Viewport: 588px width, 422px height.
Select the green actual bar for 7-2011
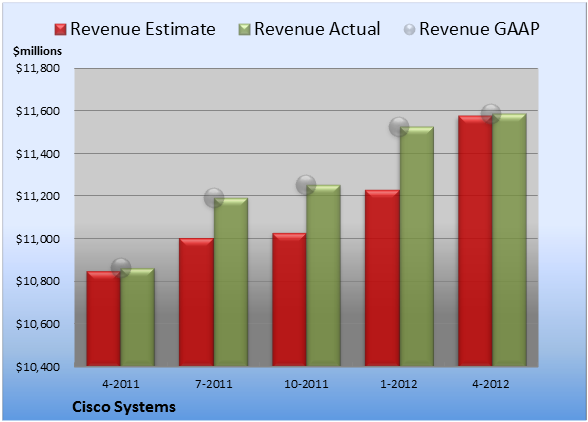pos(231,282)
